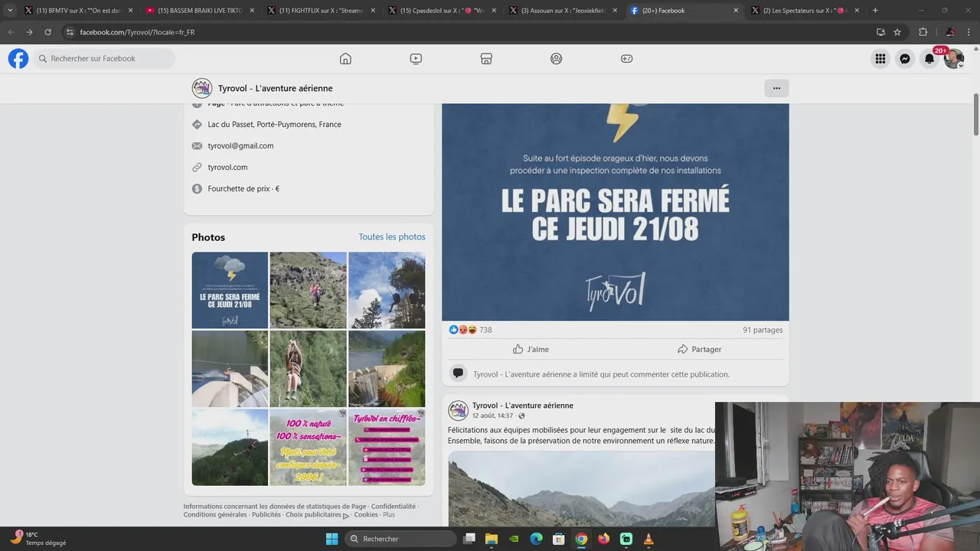Switch to the Assouan sur X tab
The image size is (980, 551).
563,11
